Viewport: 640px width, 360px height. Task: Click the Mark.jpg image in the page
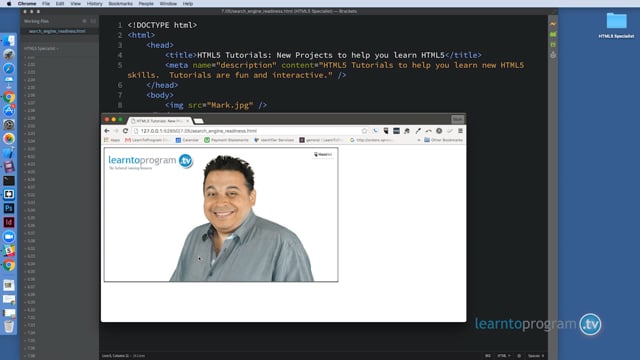pyautogui.click(x=221, y=215)
